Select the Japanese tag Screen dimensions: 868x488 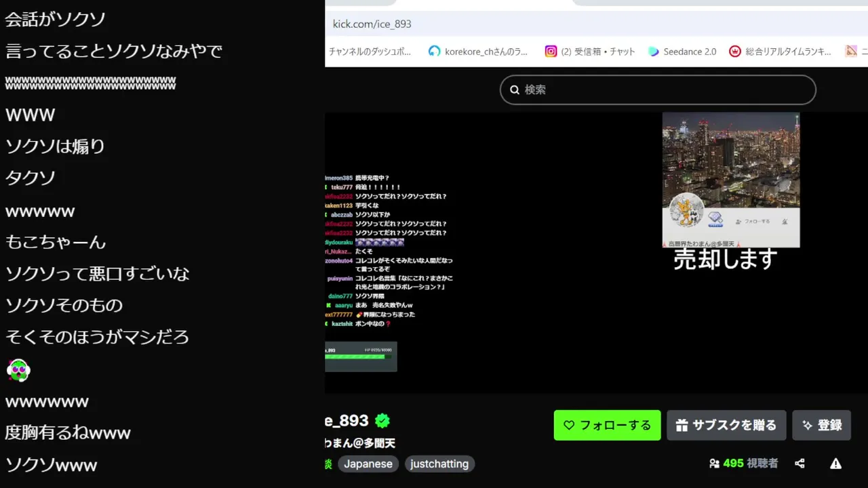point(368,464)
